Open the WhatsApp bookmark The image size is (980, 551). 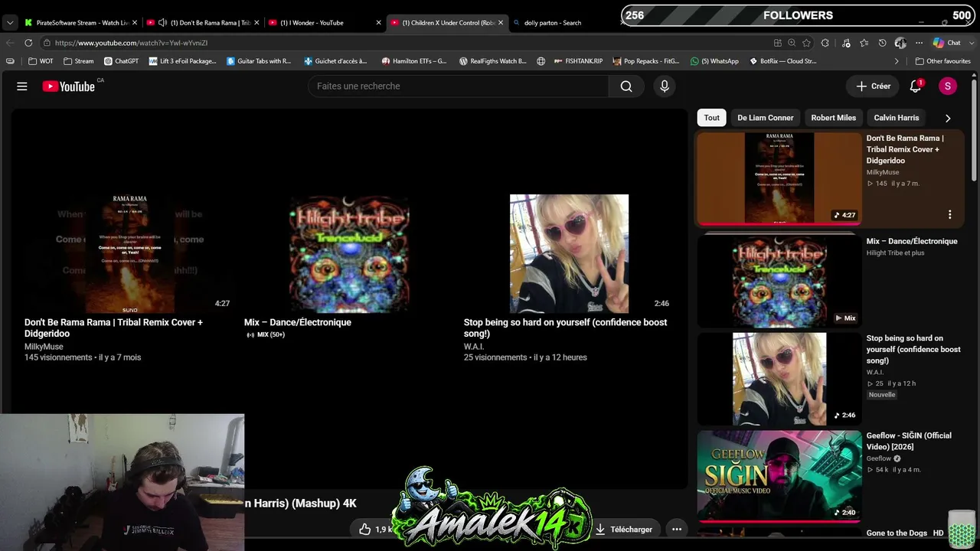click(714, 61)
